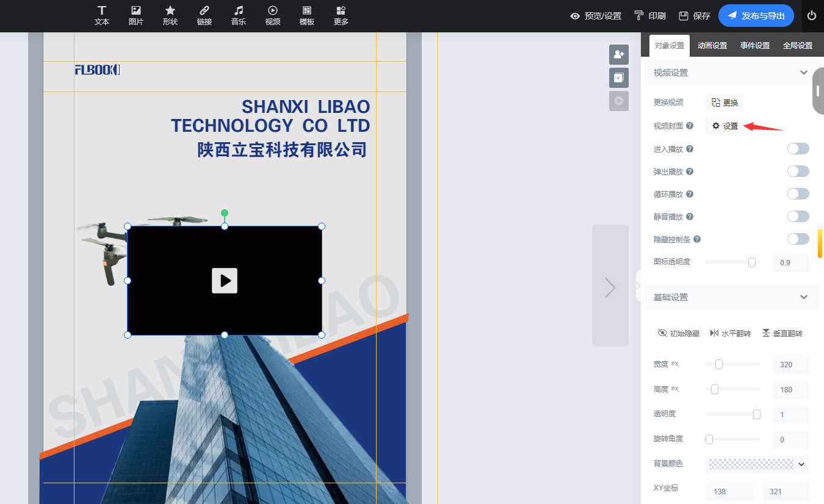Toggle 初始隐藏 option
The width and height of the screenshot is (824, 504).
coord(678,333)
